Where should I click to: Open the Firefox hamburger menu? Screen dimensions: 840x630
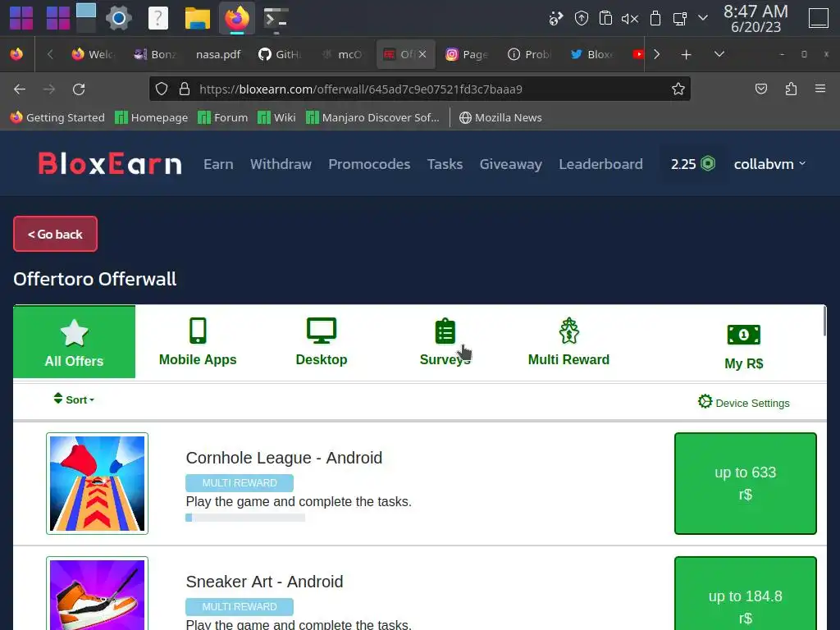point(820,89)
